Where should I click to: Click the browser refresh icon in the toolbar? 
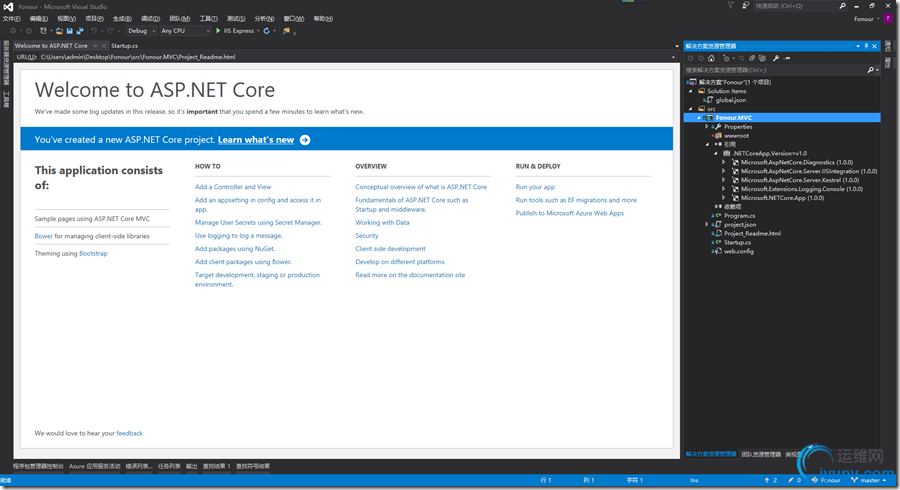pyautogui.click(x=266, y=31)
